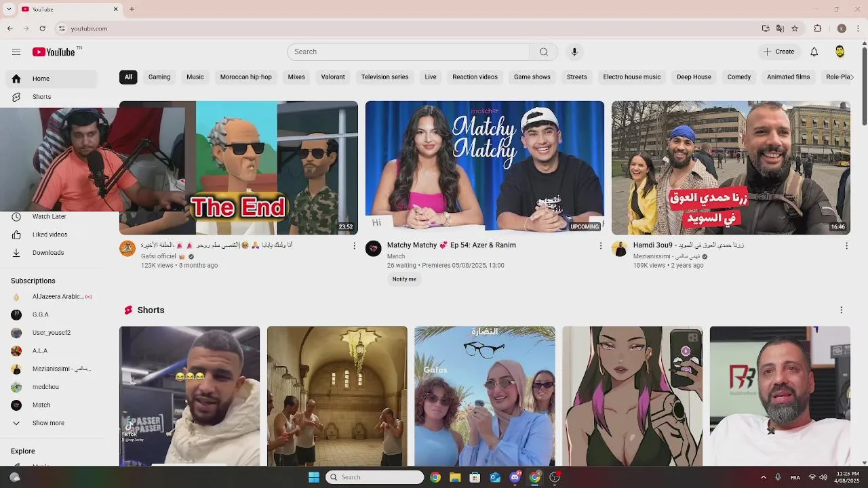The width and height of the screenshot is (868, 488).
Task: Open options menu for Matchy Matchy video
Action: [600, 246]
